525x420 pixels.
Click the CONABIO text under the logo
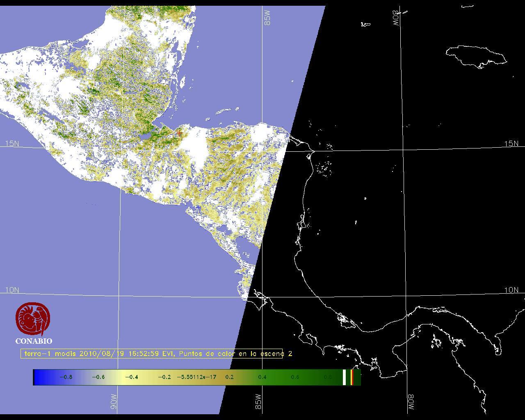(x=34, y=341)
